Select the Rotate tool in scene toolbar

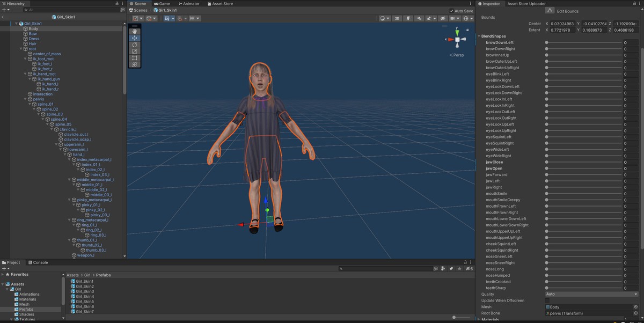pyautogui.click(x=135, y=45)
